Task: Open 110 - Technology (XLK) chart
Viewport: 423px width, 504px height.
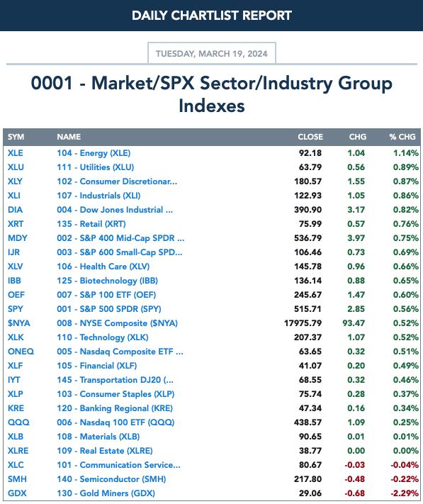Action: 103,337
